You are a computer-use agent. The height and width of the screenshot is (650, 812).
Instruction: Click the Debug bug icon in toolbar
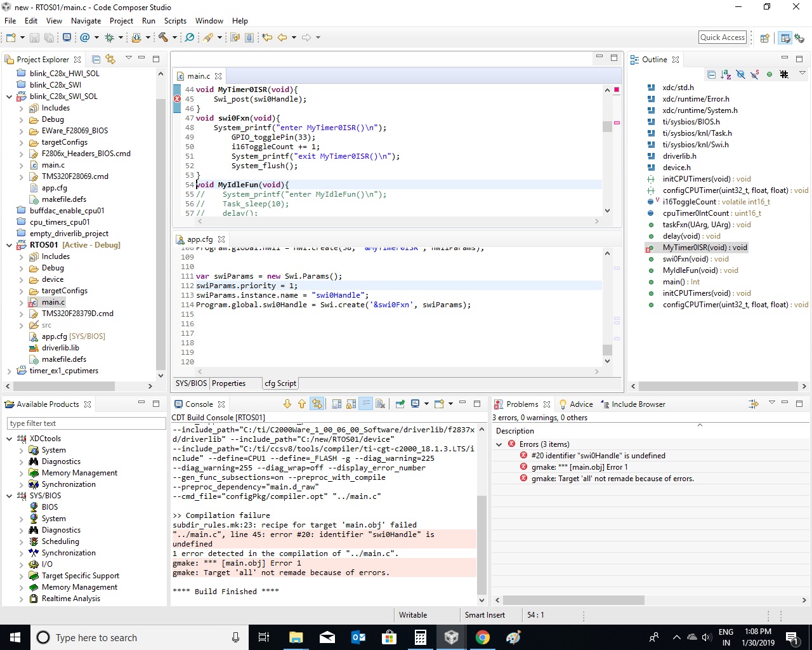(x=109, y=37)
